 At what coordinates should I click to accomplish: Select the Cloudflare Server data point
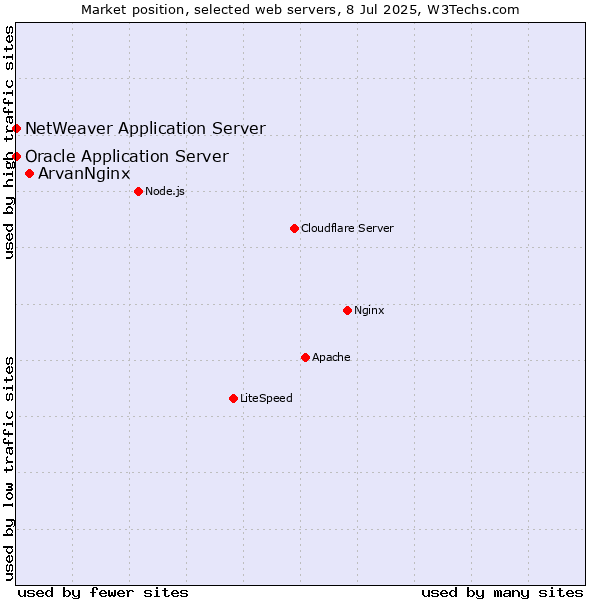coord(294,228)
